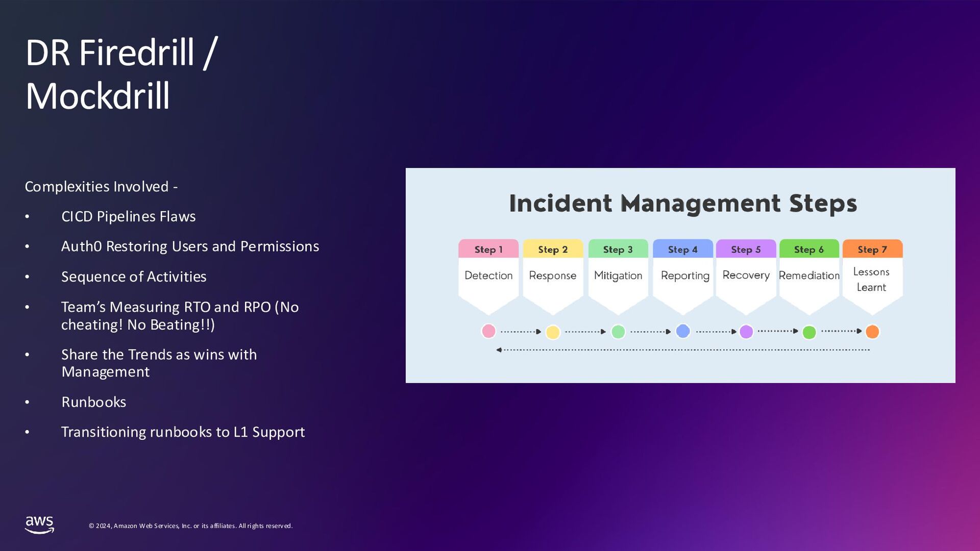Image resolution: width=980 pixels, height=551 pixels.
Task: Click the Amazon copyright footer text
Action: pyautogui.click(x=190, y=526)
